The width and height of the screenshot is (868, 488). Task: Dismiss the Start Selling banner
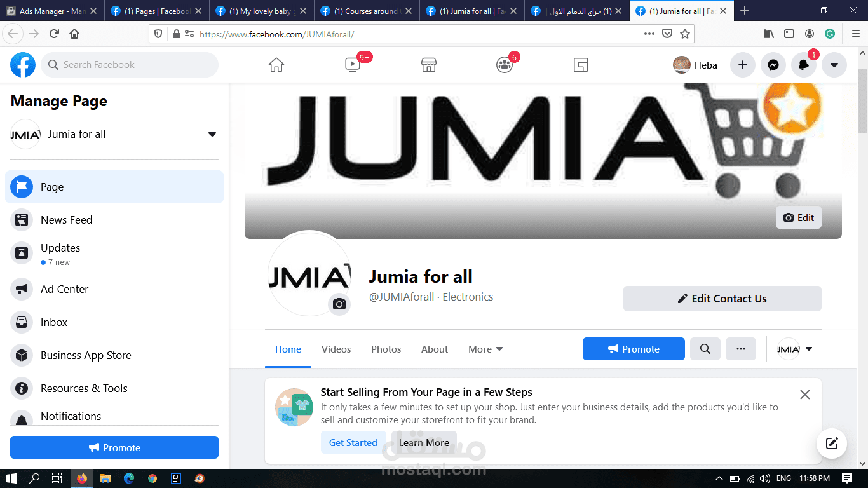click(x=805, y=395)
